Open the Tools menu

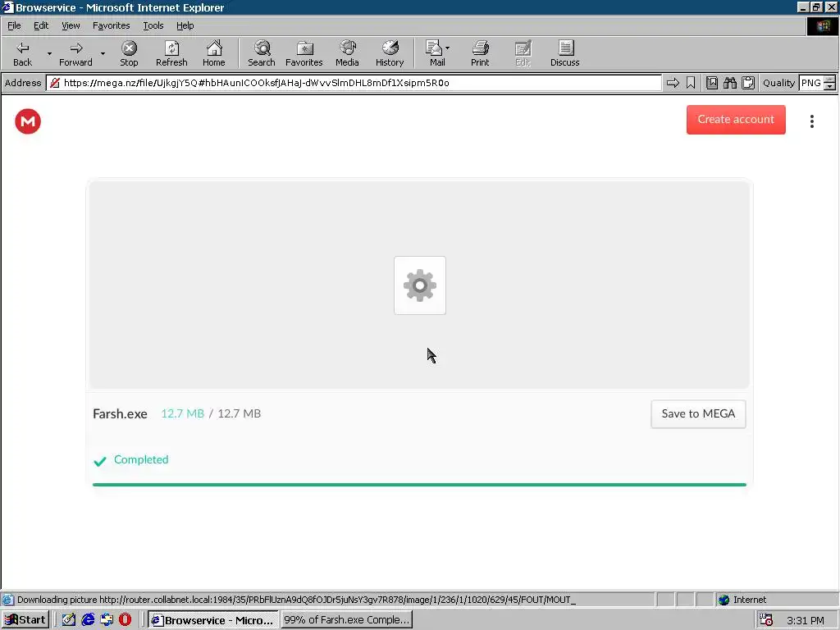click(x=153, y=25)
